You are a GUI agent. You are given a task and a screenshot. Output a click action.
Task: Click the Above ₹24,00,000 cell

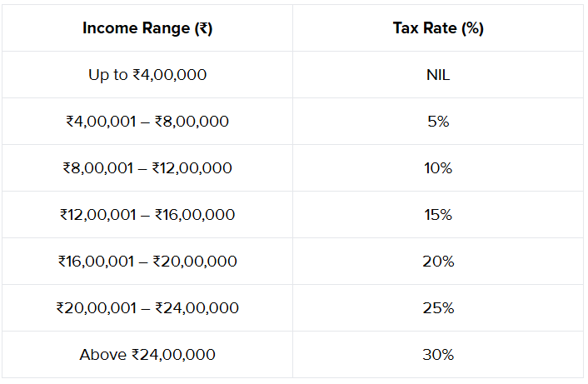click(x=147, y=355)
